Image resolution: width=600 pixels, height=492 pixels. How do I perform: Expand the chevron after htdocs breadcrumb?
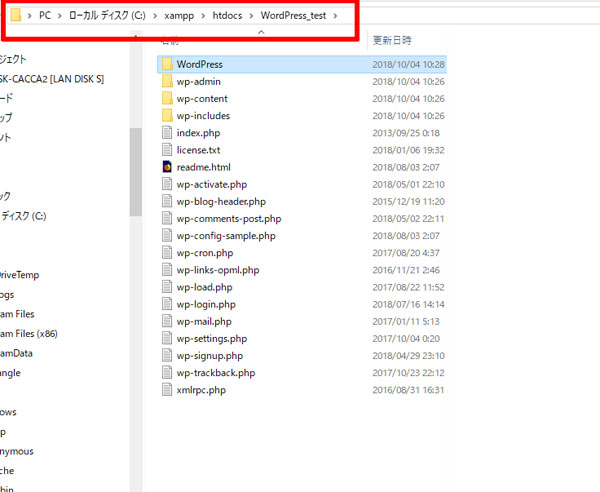click(x=251, y=16)
